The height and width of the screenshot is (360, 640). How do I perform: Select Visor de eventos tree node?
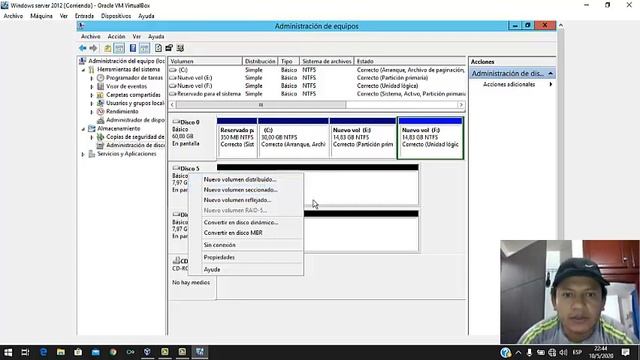[x=126, y=86]
